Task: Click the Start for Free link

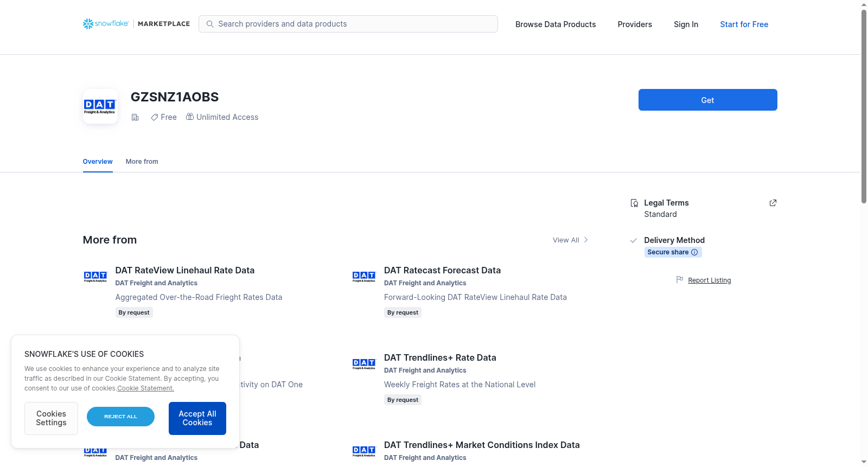Action: coord(744,24)
